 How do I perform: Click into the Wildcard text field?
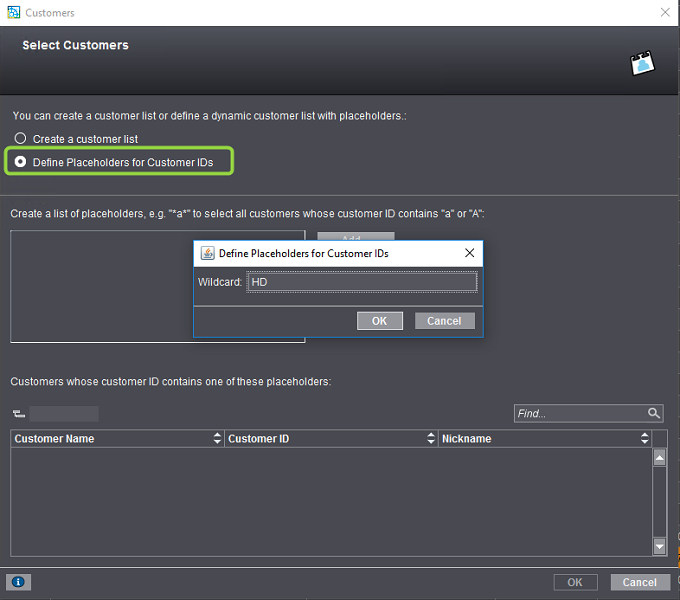[361, 283]
